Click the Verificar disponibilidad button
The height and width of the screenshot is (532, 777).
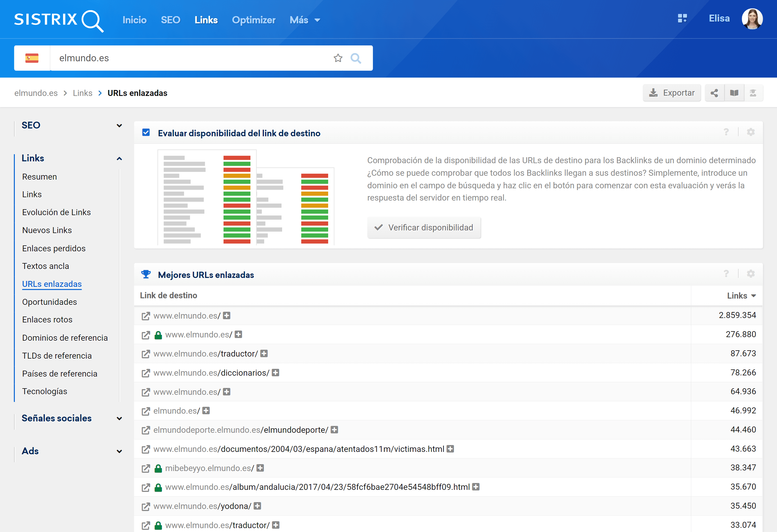pos(423,228)
